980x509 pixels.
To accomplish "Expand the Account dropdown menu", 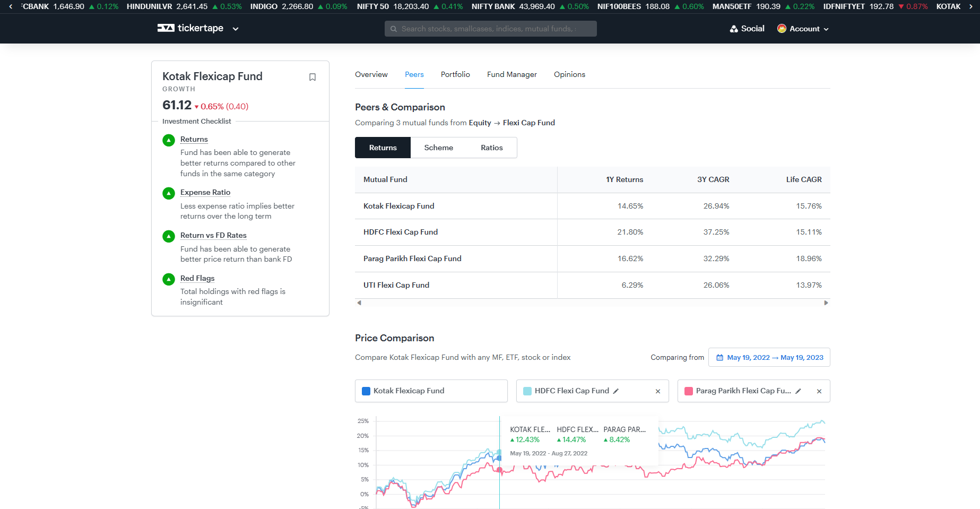I will [803, 29].
